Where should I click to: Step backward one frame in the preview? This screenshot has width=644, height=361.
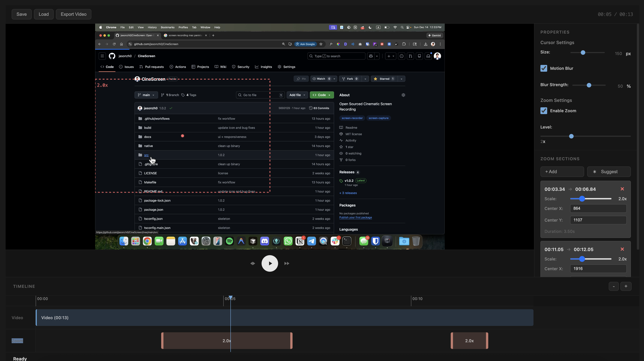click(x=253, y=263)
